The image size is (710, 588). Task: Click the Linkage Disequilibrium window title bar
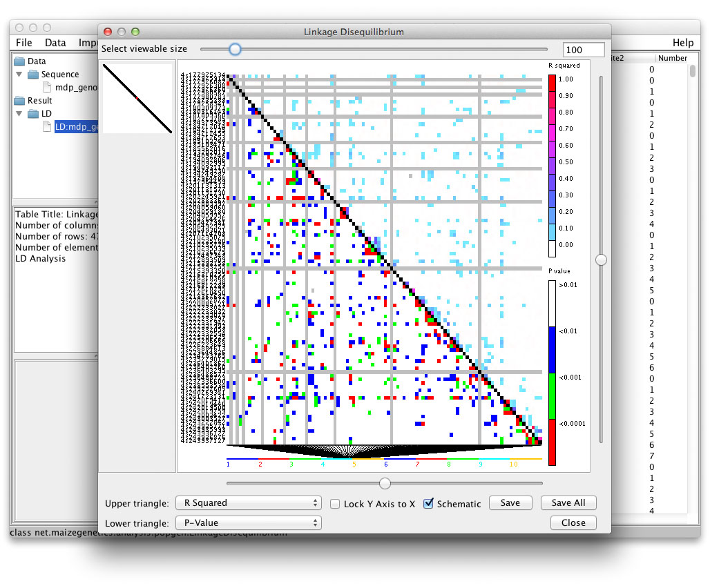[x=354, y=32]
